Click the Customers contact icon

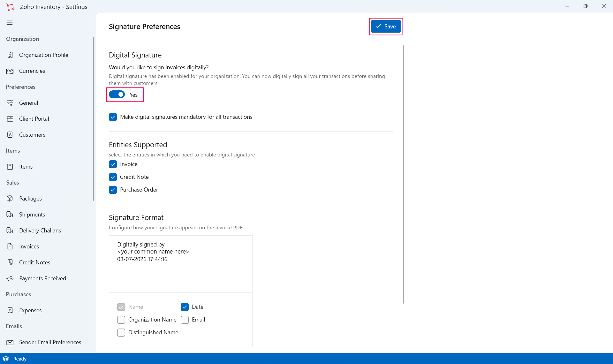click(x=10, y=135)
